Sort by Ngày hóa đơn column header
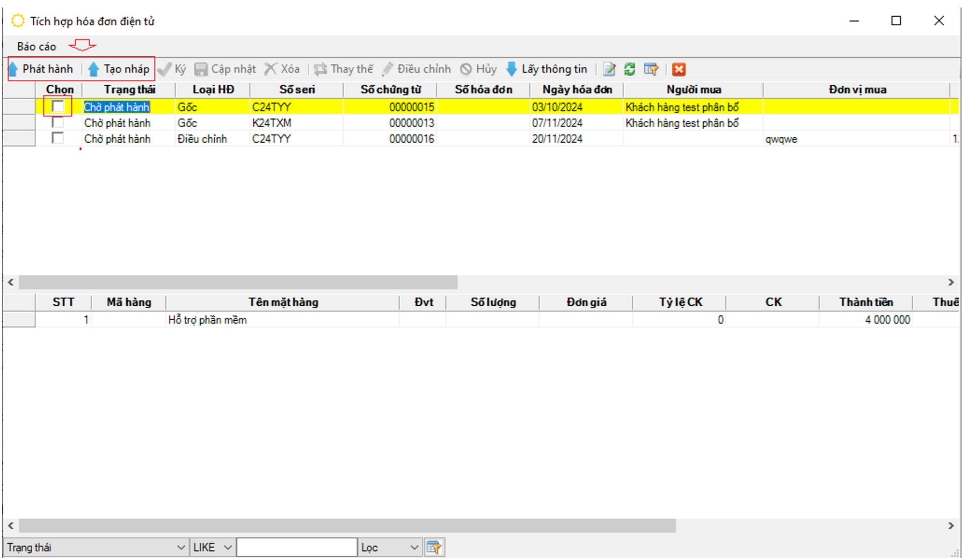This screenshot has width=962, height=560. point(577,90)
